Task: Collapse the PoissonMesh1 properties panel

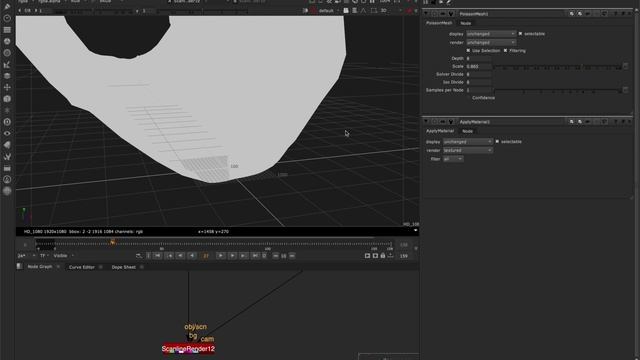Action: (426, 14)
